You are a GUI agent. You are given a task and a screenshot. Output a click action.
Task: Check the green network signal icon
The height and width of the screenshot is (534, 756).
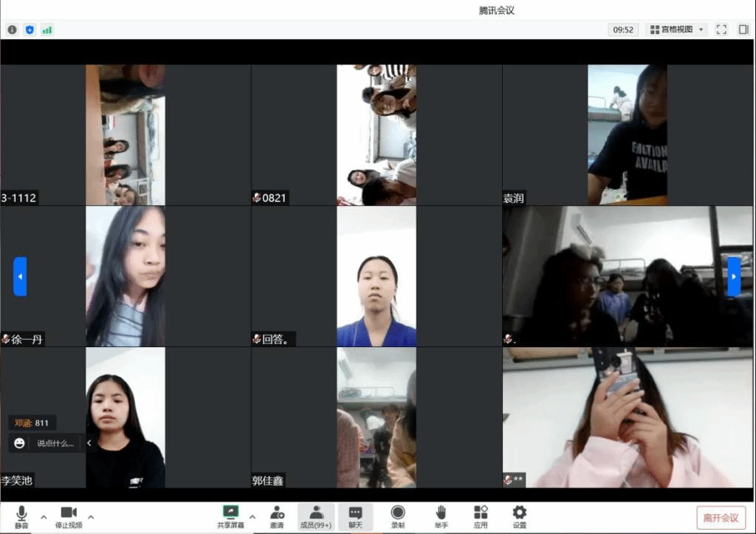47,30
